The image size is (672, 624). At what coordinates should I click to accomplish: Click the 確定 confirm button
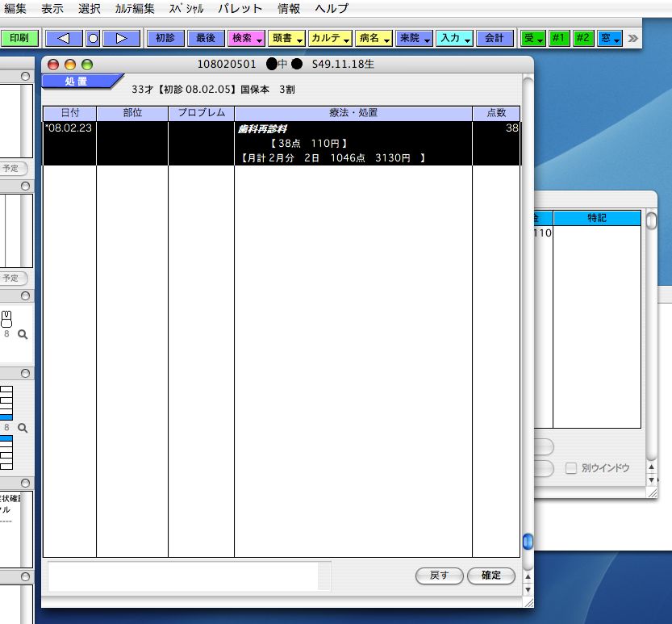point(490,576)
